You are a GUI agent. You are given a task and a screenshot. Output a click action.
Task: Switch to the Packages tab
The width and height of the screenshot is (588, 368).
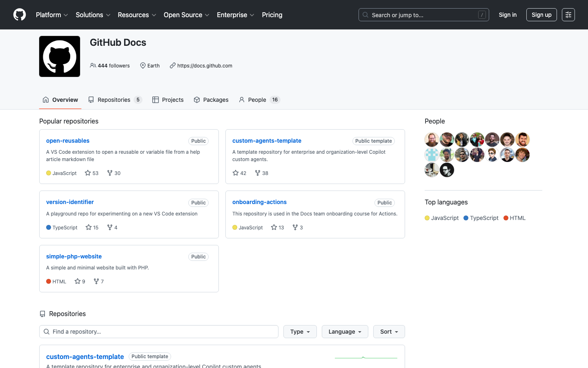click(211, 100)
